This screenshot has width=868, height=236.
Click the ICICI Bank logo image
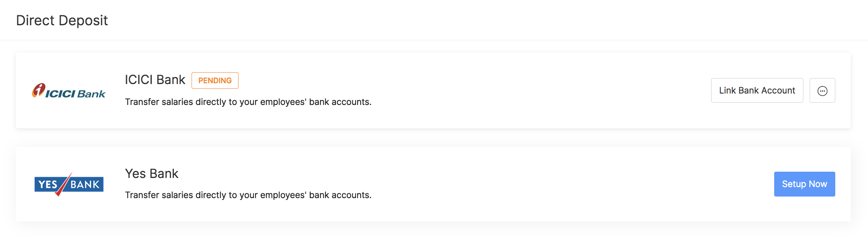tap(69, 91)
